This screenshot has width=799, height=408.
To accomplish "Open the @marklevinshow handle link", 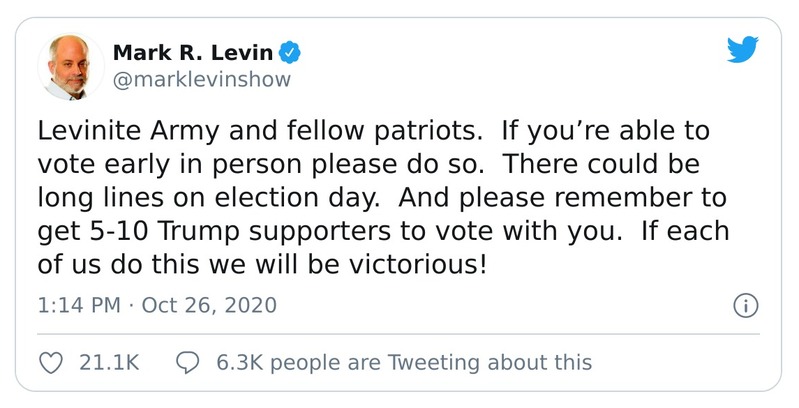I will pos(200,80).
